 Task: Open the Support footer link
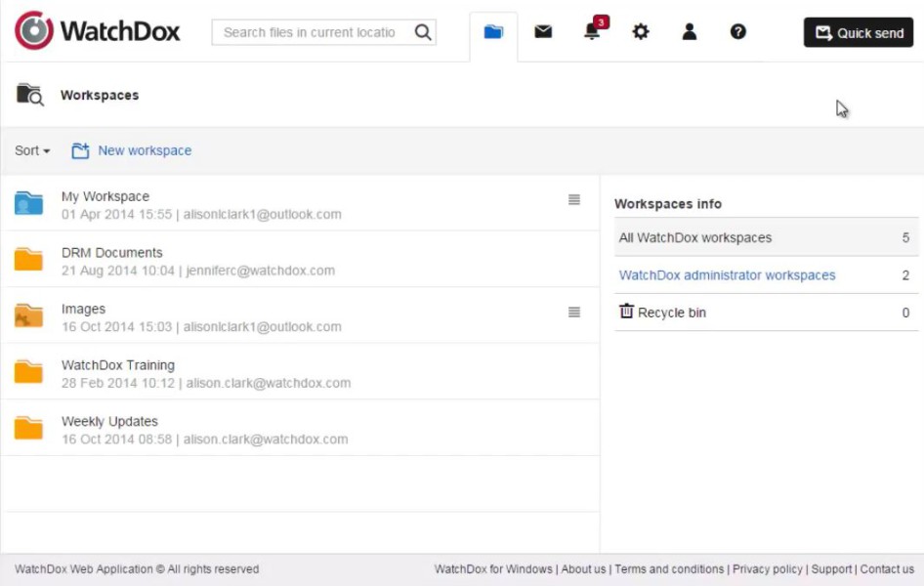[x=831, y=569]
